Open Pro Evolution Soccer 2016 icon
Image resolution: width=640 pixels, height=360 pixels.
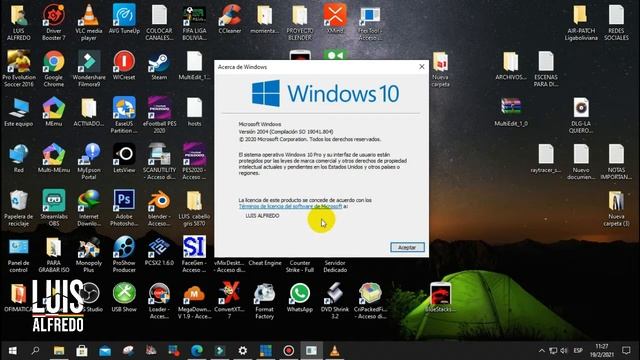[x=18, y=69]
